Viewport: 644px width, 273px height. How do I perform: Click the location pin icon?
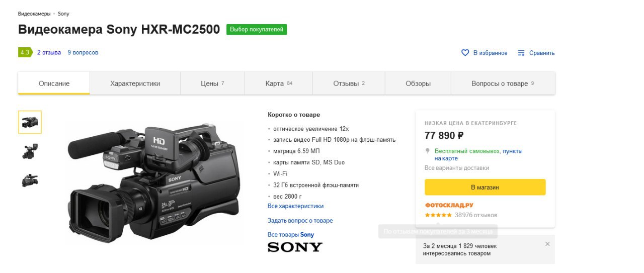pyautogui.click(x=428, y=151)
